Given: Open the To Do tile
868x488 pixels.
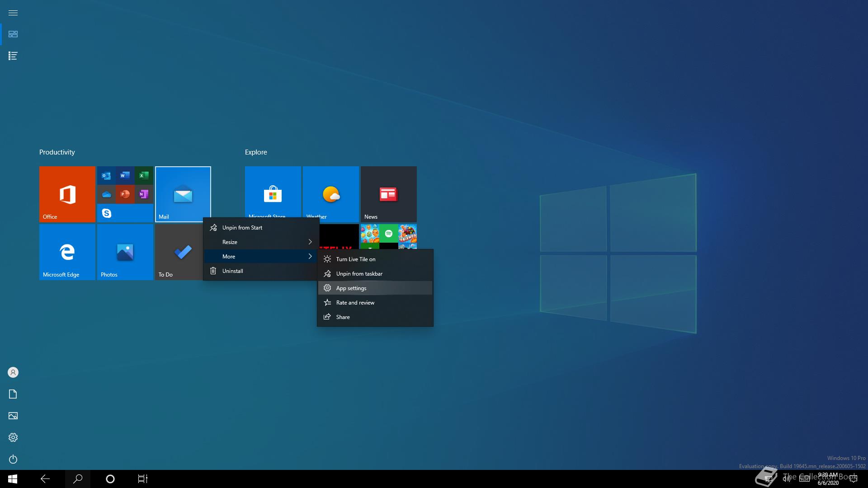Looking at the screenshot, I should click(179, 252).
